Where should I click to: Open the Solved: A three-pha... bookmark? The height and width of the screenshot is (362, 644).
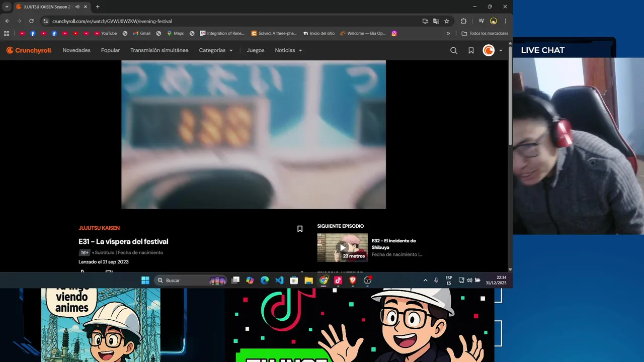(274, 33)
